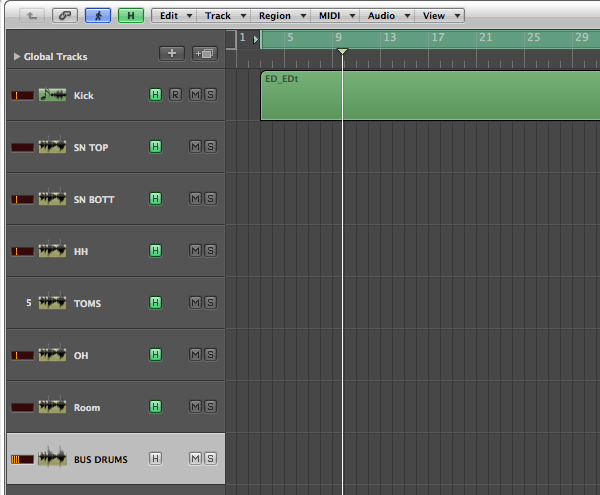The image size is (600, 495).
Task: Click the playhead marker in the ruler
Action: [342, 51]
